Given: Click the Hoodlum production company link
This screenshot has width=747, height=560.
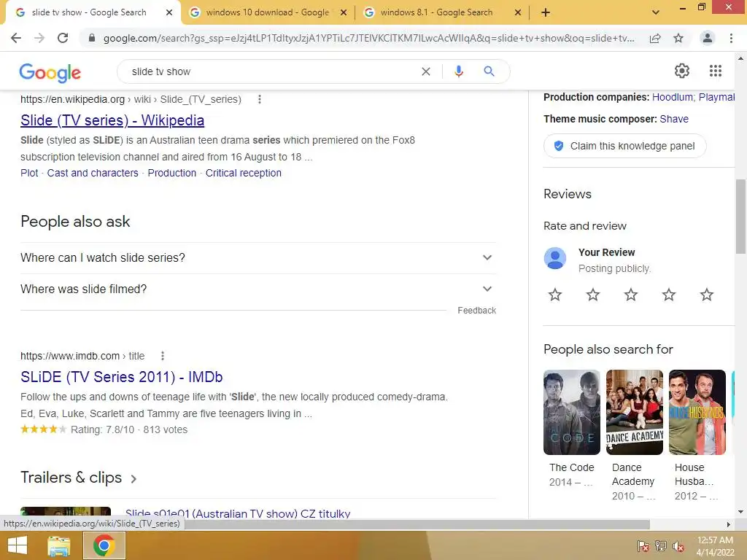Looking at the screenshot, I should pyautogui.click(x=672, y=97).
